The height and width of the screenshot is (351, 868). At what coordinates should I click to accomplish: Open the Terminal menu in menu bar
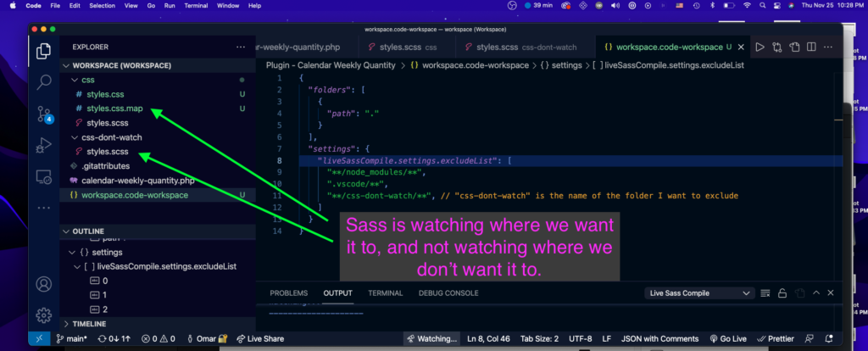click(196, 6)
